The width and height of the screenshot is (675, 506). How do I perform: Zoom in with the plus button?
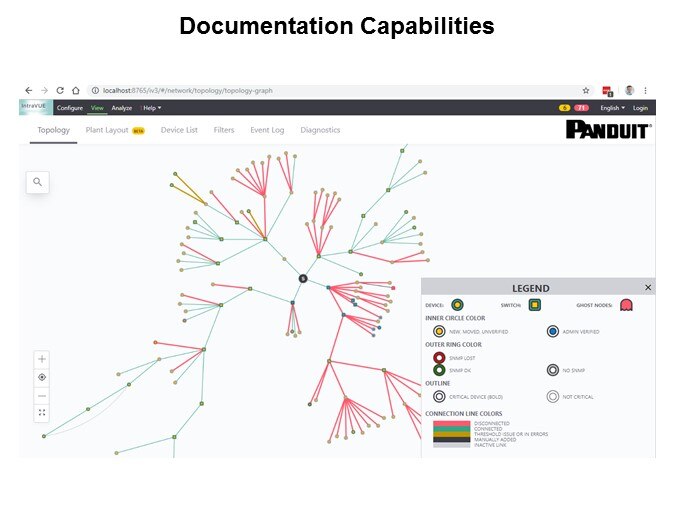(42, 359)
